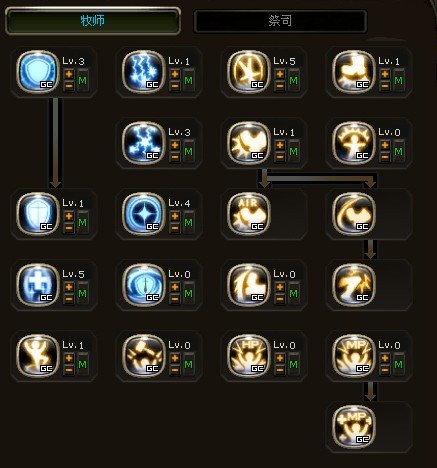Increase level of the Lv.5 heal cross skill
The width and height of the screenshot is (437, 468).
(69, 287)
